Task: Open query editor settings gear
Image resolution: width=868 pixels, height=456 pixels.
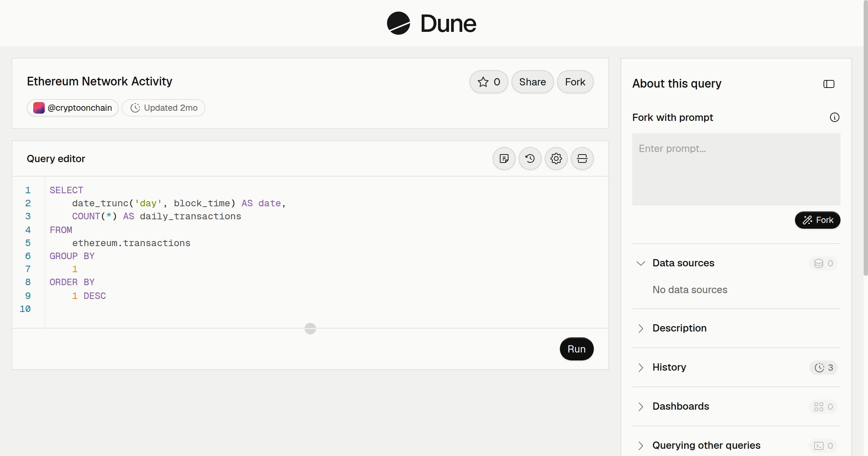Action: (x=556, y=159)
